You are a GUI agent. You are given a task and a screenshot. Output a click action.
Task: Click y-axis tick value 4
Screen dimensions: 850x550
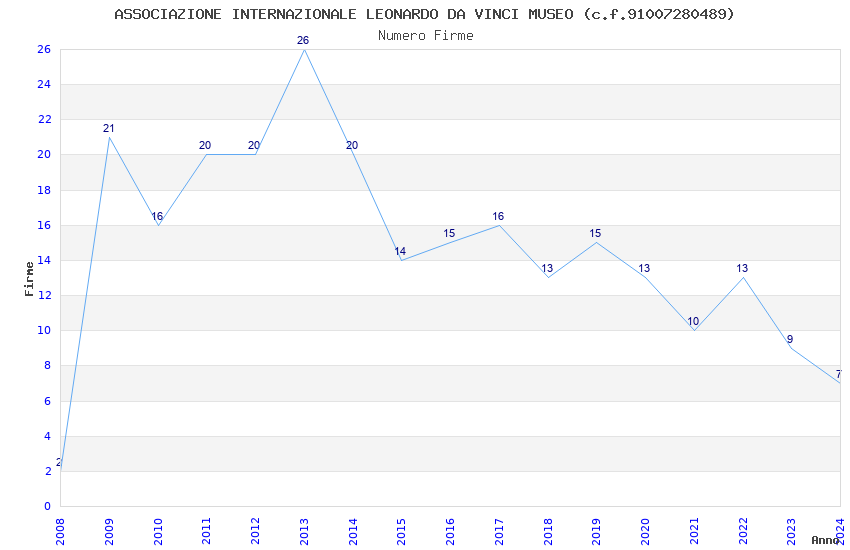pyautogui.click(x=47, y=436)
